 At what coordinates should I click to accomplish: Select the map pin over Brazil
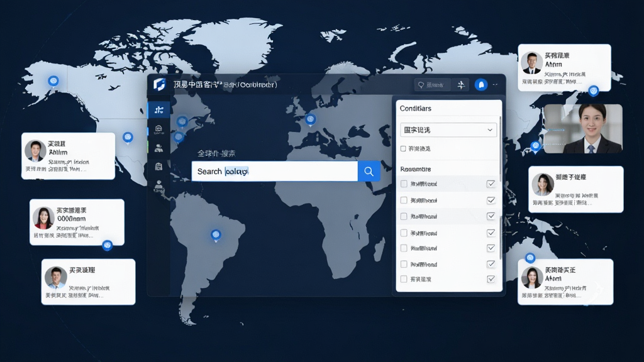click(x=216, y=235)
